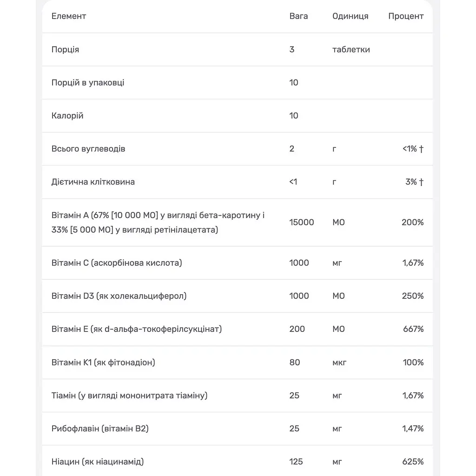Click the Тіамін мононитрата row label

pos(129,396)
